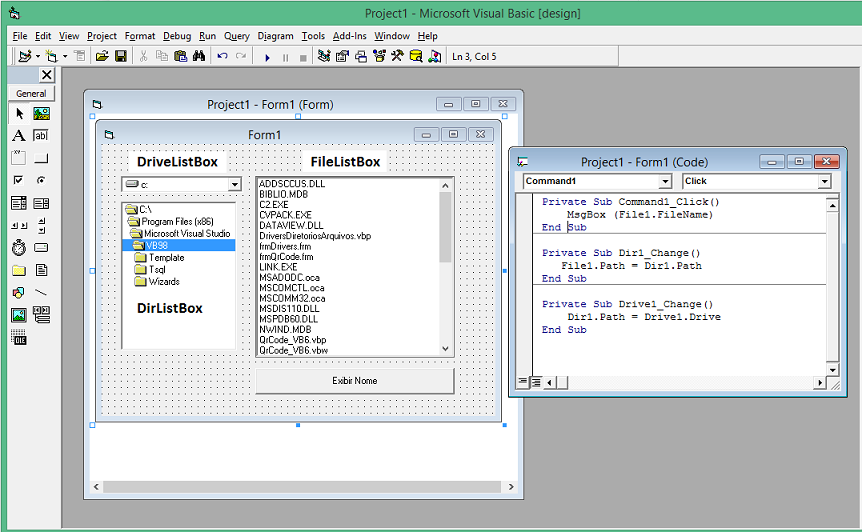The width and height of the screenshot is (862, 532).
Task: Select the OptionButton control tool in toolbox
Action: pos(41,180)
